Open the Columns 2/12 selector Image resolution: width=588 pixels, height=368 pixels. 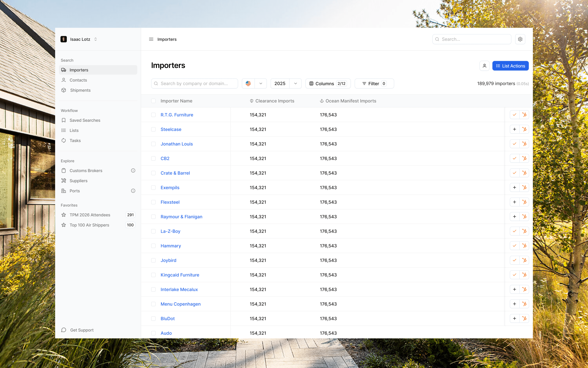click(x=328, y=83)
